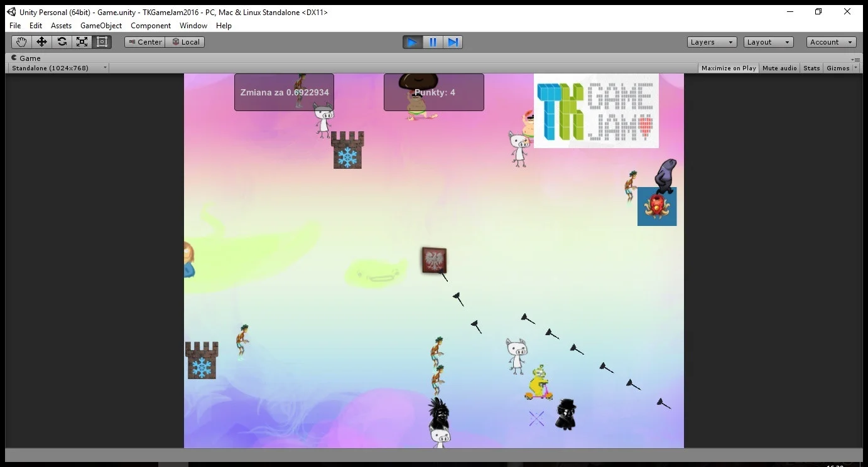Screen dimensions: 868x467
Task: Open the Edit menu
Action: tap(36, 26)
